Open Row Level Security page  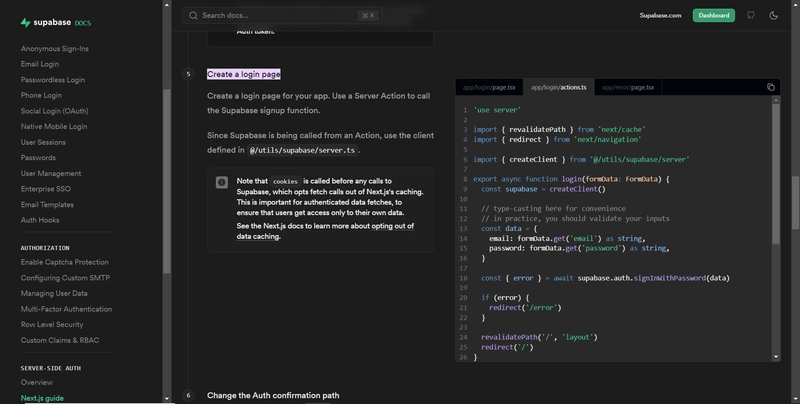52,324
